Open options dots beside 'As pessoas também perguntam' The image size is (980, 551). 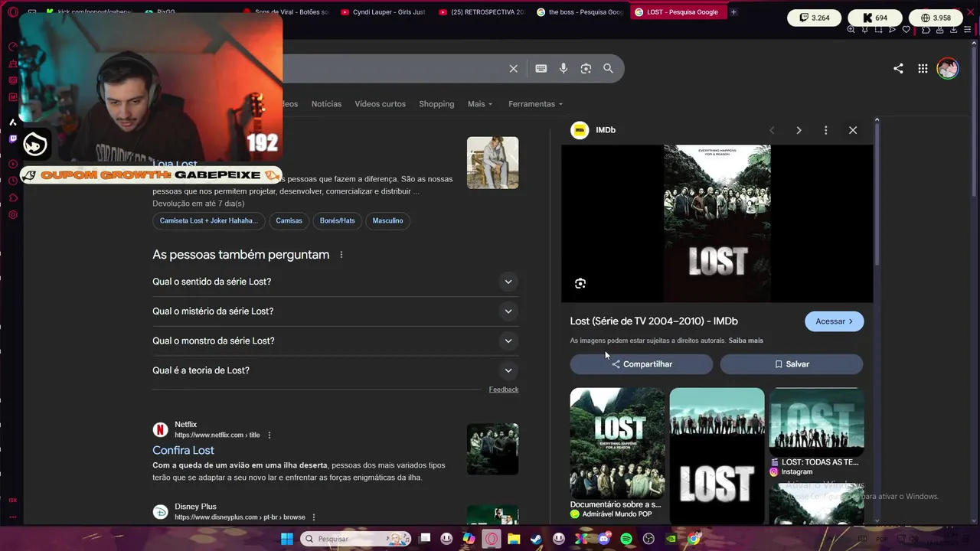click(x=341, y=255)
